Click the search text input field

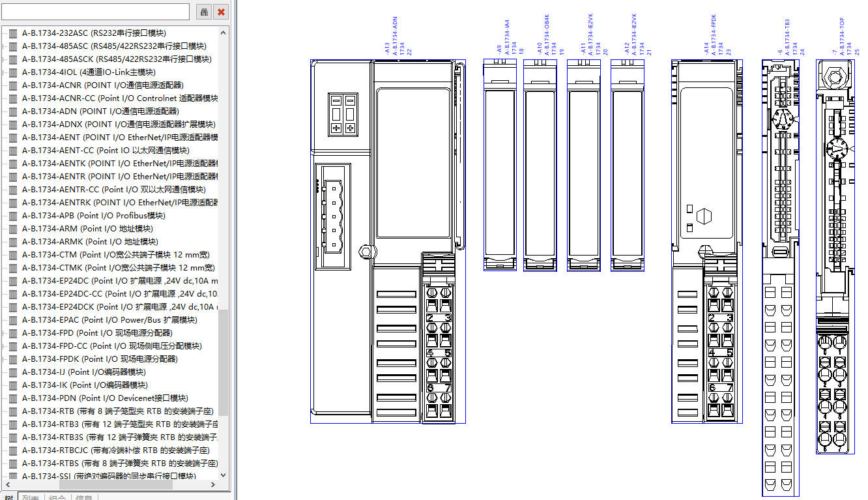click(95, 12)
